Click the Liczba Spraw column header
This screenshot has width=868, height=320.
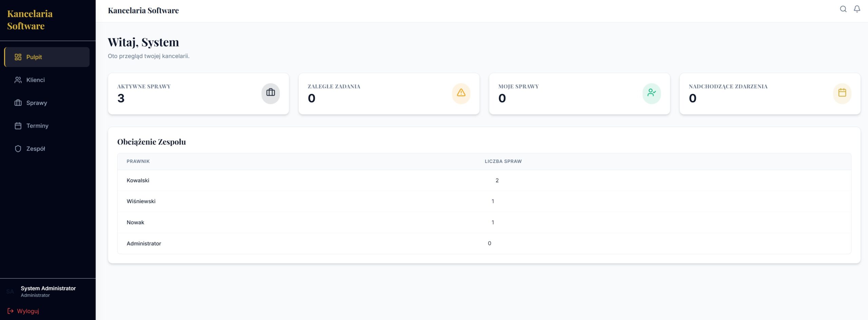[x=503, y=162]
